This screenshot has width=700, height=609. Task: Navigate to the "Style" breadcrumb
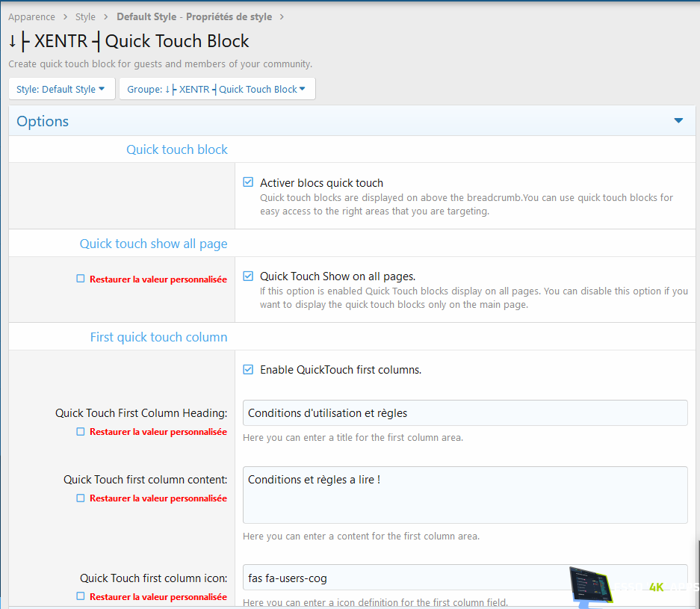coord(85,16)
